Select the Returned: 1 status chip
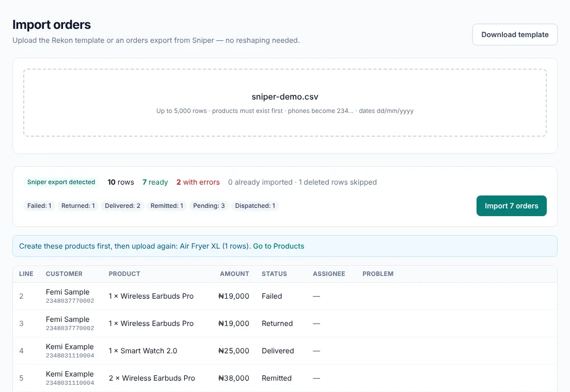Image resolution: width=570 pixels, height=392 pixels. [78, 206]
